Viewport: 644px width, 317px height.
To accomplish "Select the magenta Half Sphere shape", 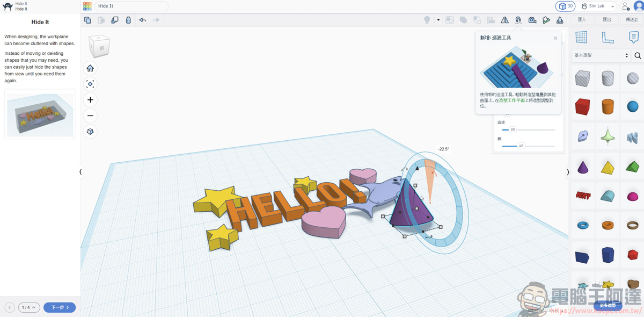I will coord(633,197).
